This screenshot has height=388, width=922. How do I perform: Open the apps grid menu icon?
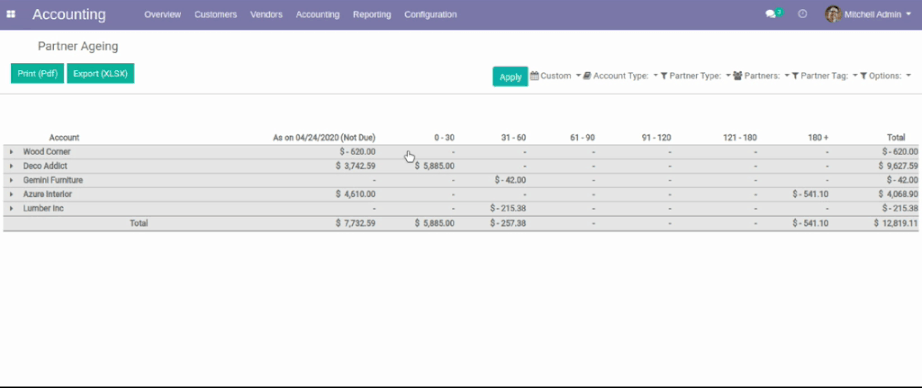[11, 14]
